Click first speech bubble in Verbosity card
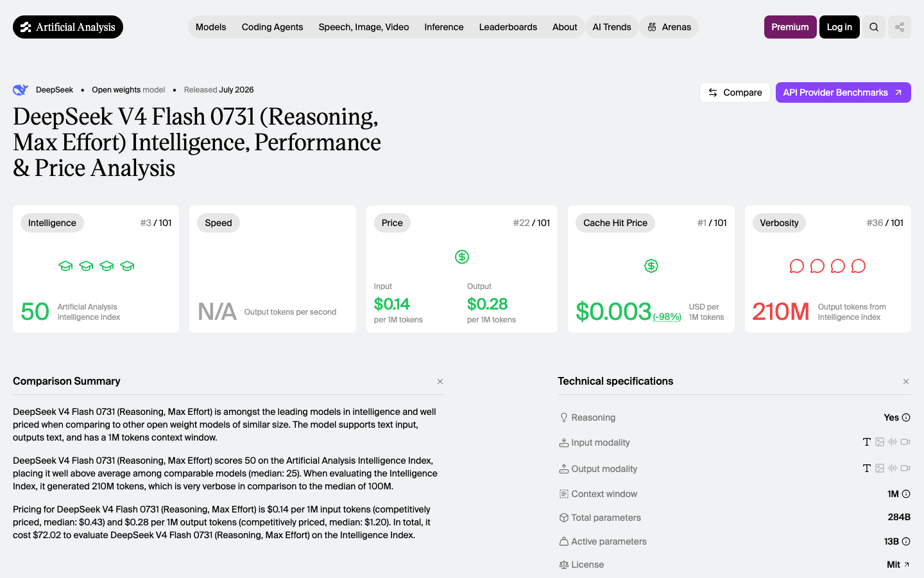Image resolution: width=924 pixels, height=578 pixels. pos(797,266)
